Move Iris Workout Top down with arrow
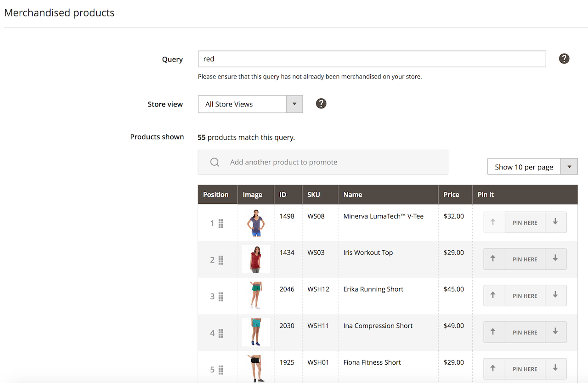 555,259
